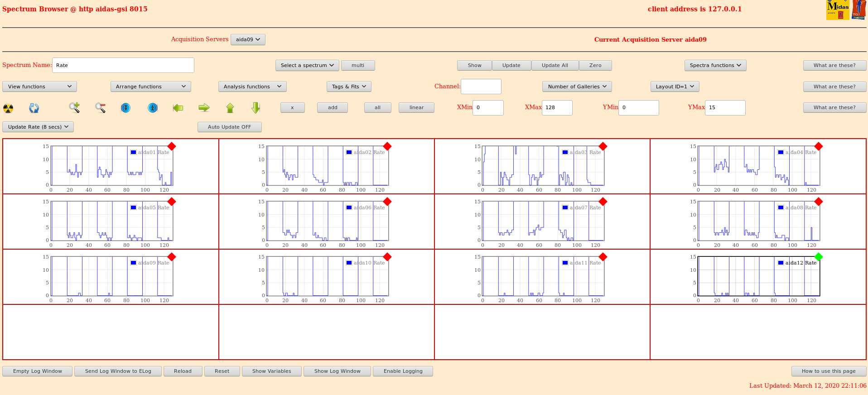Click the blue double down-arrow circle icon
Screen dimensions: 868x395
tap(125, 108)
